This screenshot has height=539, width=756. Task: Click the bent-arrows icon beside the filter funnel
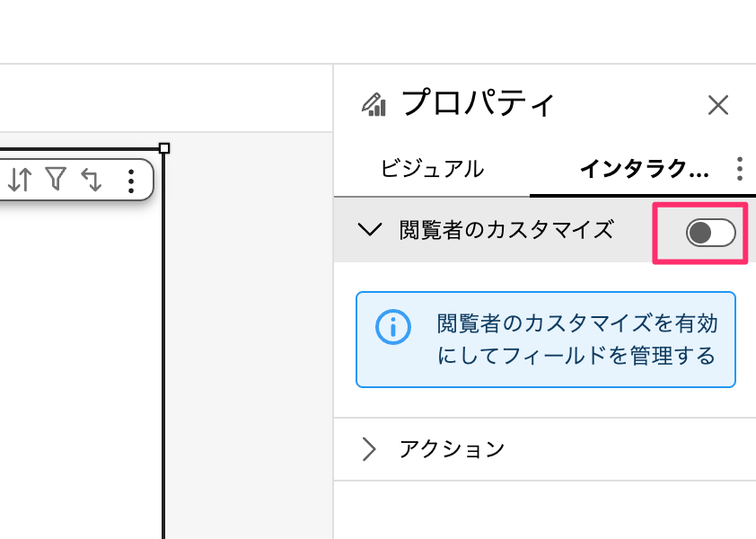pyautogui.click(x=92, y=181)
